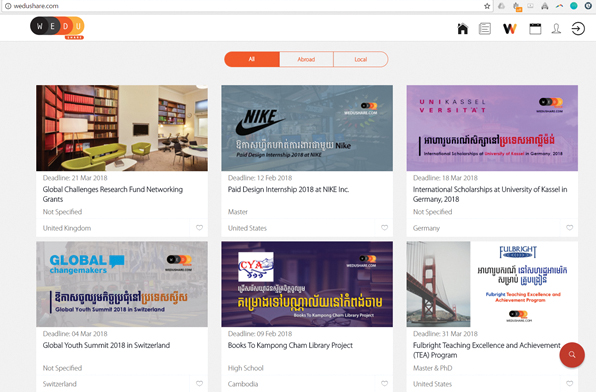This screenshot has height=392, width=596.
Task: Click 'Deadline: 09 Feb 2018' text
Action: [x=260, y=333]
